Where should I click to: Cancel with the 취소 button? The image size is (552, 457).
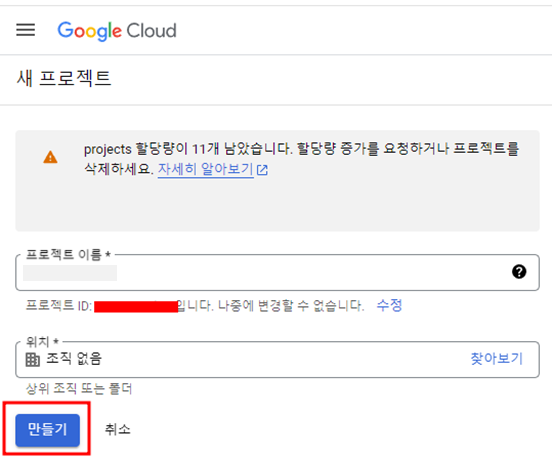point(117,429)
